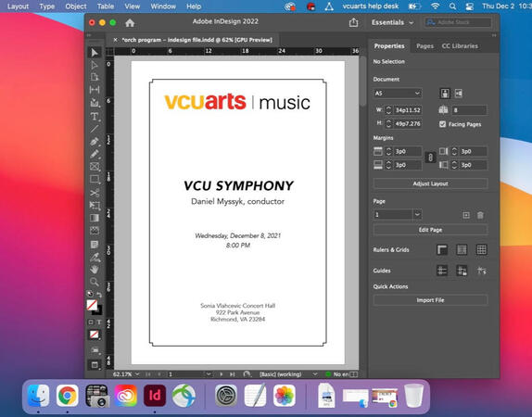Click the home icon in InDesign
This screenshot has width=532, height=417.
(130, 23)
